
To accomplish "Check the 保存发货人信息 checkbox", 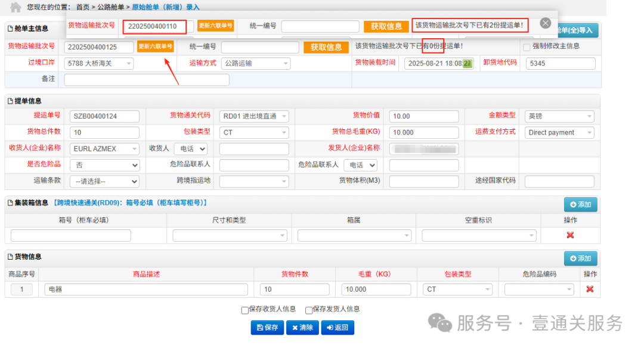I will [309, 310].
